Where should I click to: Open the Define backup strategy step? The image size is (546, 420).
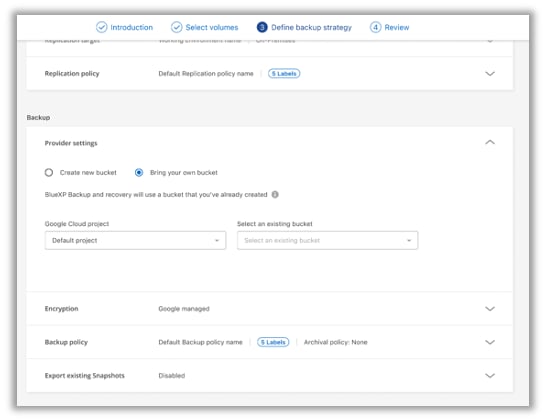[x=304, y=27]
